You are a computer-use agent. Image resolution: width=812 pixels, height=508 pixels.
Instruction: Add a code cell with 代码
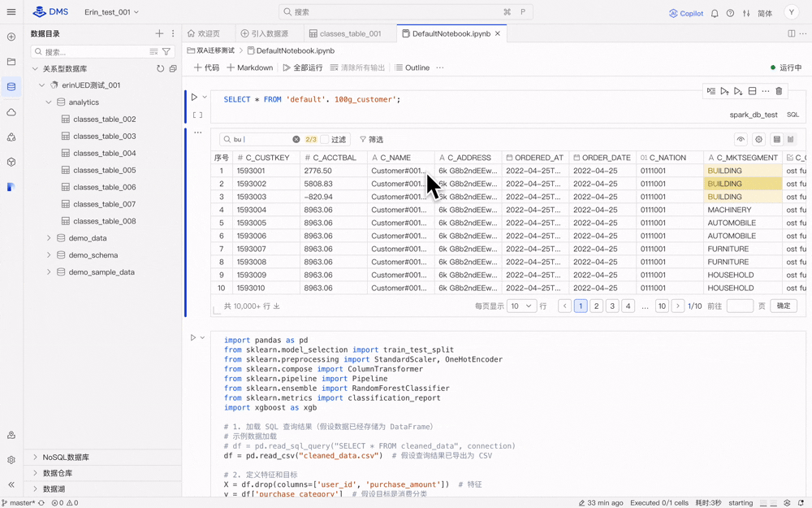coord(206,67)
